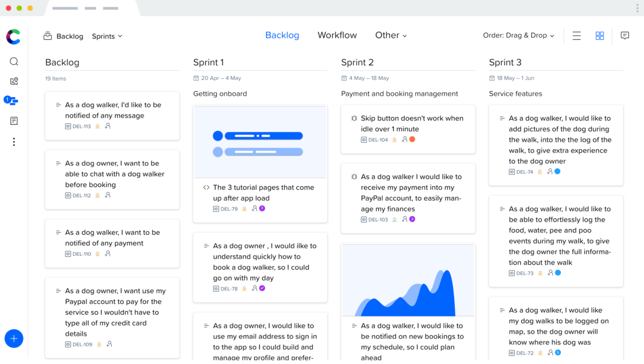Viewport: 644px width, 364px height.
Task: Open the three-dot more menu in sidebar
Action: coord(14,142)
